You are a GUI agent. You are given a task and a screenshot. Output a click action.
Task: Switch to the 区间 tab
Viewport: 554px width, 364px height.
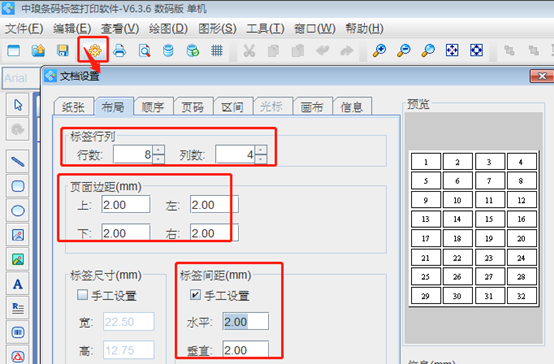(233, 106)
